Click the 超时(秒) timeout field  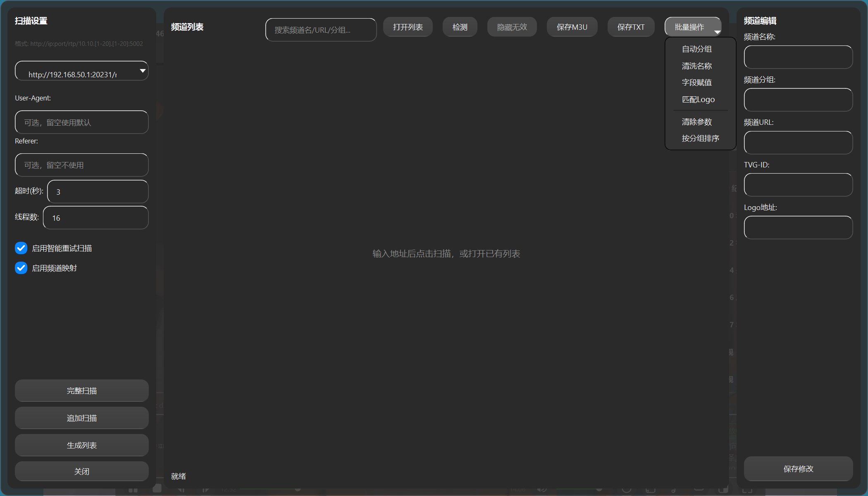[x=98, y=191]
